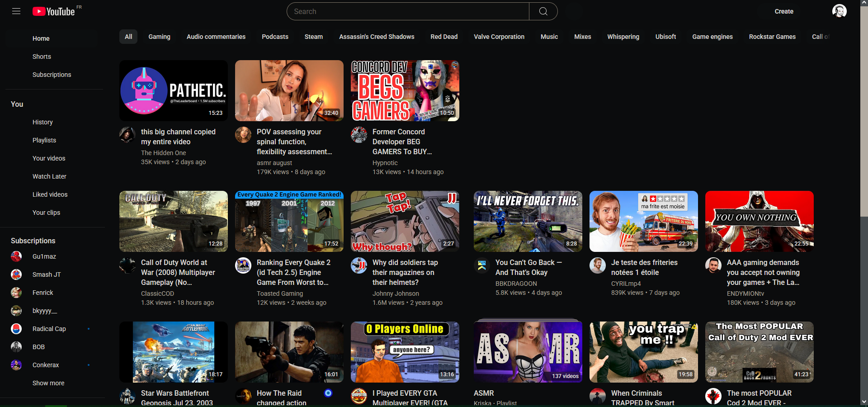Click the search input field
868x407 pixels.
pos(408,11)
